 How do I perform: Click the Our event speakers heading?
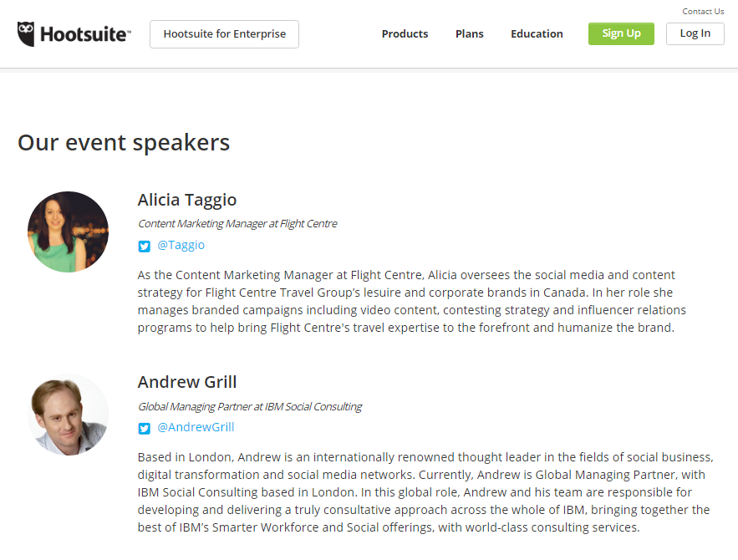click(124, 143)
